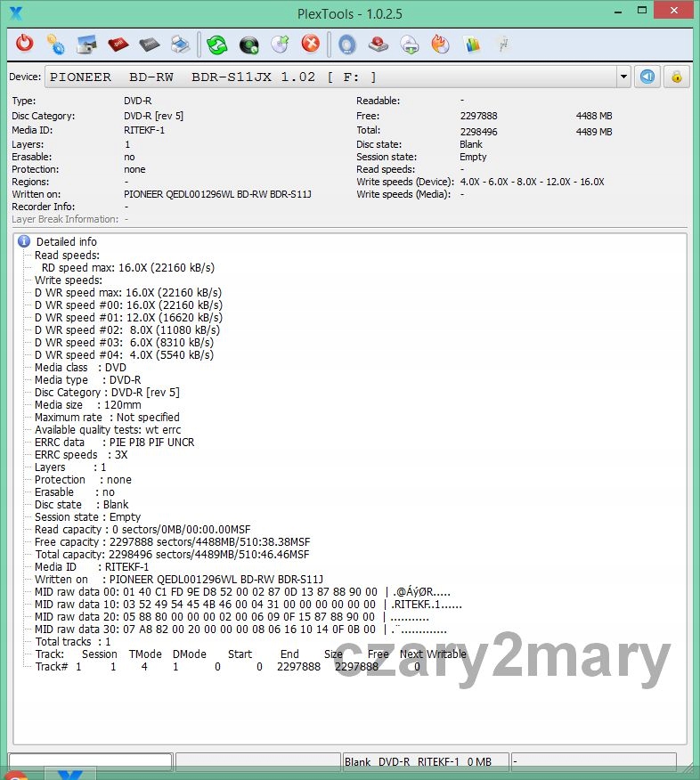Click the greyed-out last toolbar icon

[503, 44]
